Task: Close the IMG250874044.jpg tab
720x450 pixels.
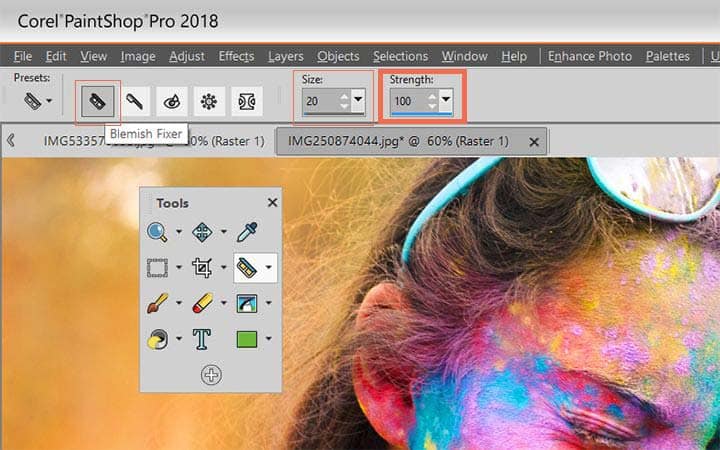Action: click(534, 142)
